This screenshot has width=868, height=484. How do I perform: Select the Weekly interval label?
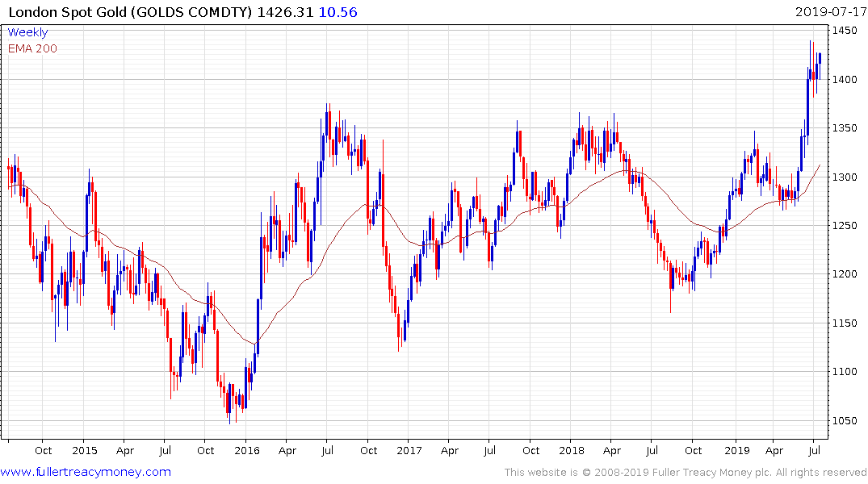pos(27,32)
